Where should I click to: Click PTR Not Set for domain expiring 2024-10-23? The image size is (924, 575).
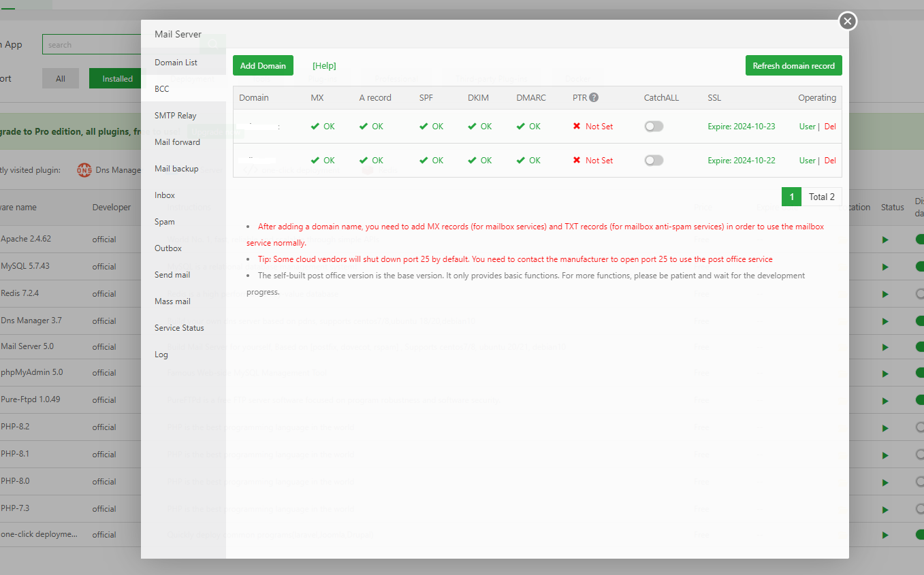[x=593, y=127]
